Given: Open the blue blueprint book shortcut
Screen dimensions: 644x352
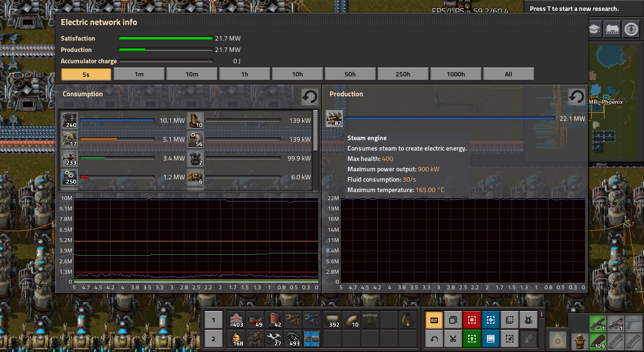Looking at the screenshot, I should [x=490, y=338].
